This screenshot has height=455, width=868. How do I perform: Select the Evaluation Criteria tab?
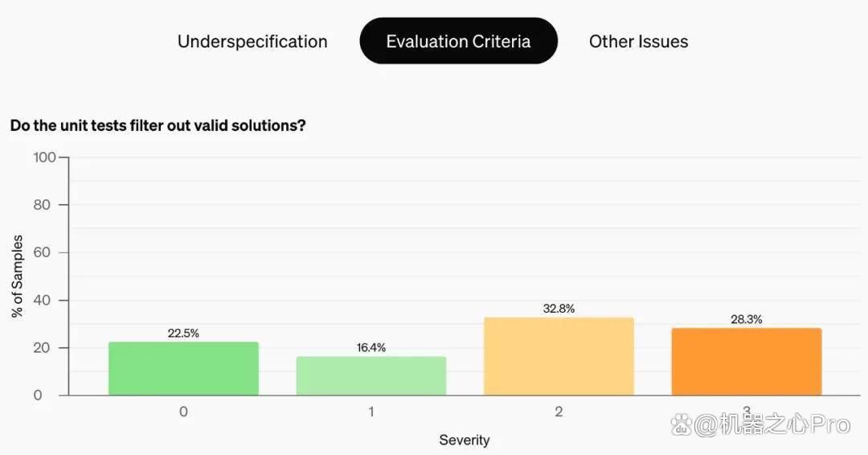pos(458,41)
